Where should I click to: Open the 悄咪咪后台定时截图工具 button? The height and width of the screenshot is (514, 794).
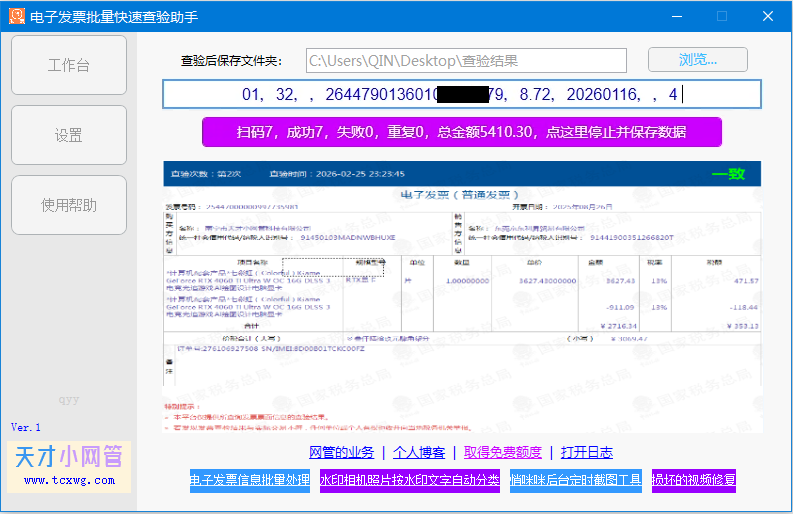[x=575, y=480]
